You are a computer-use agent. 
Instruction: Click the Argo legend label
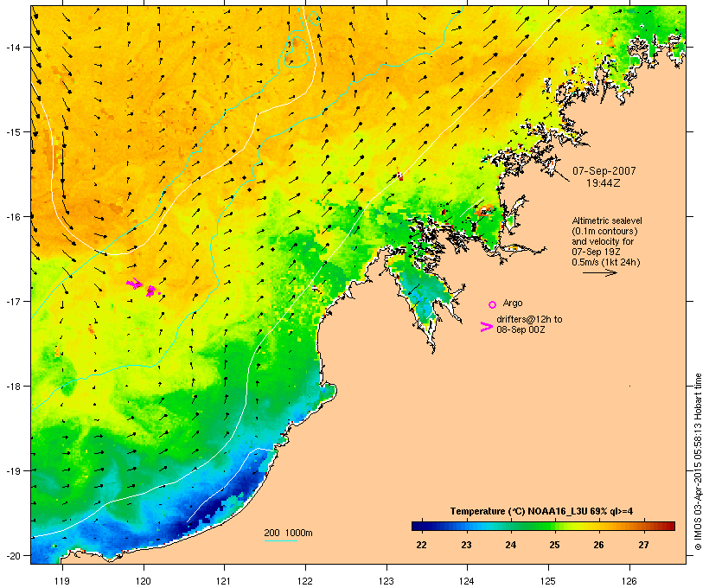click(513, 303)
